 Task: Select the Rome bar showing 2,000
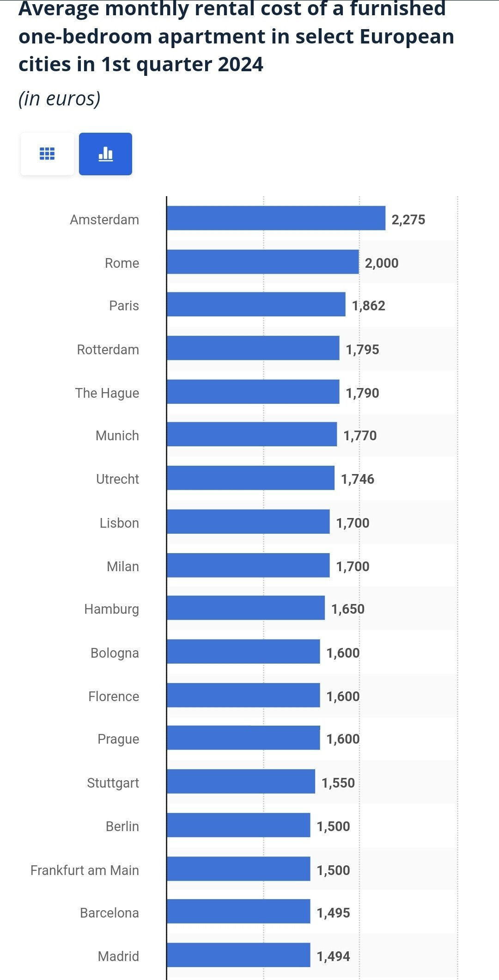[x=262, y=262]
